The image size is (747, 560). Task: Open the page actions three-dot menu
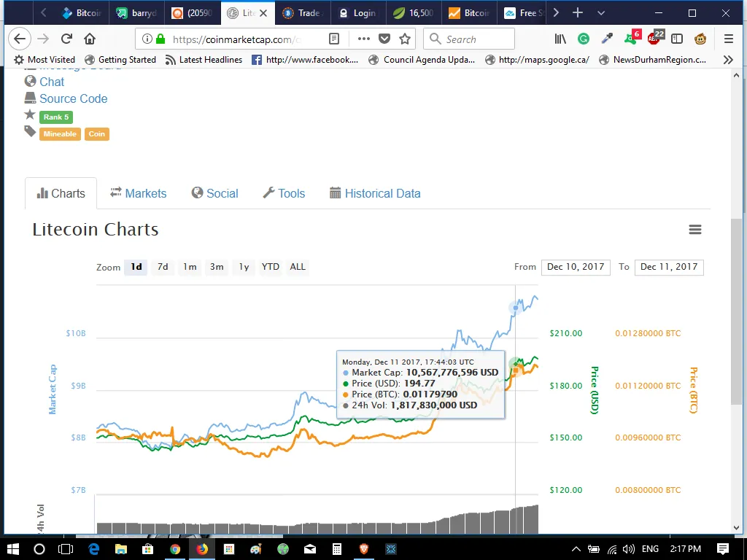click(x=363, y=39)
